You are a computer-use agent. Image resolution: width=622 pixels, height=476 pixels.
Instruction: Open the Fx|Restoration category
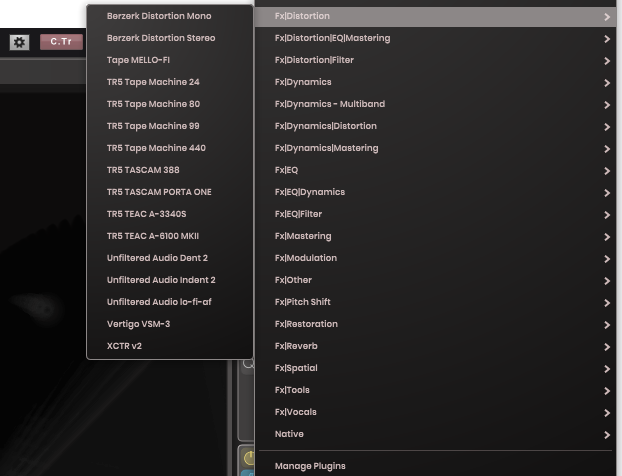436,325
